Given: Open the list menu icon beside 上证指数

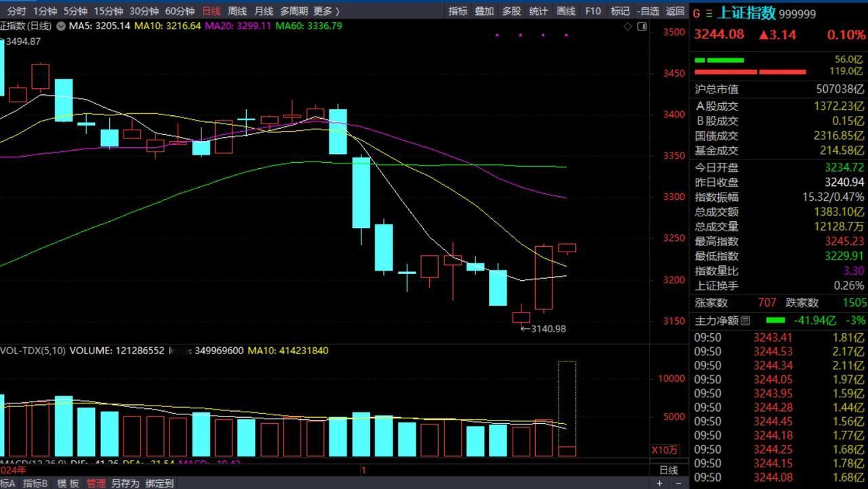Looking at the screenshot, I should [x=709, y=13].
